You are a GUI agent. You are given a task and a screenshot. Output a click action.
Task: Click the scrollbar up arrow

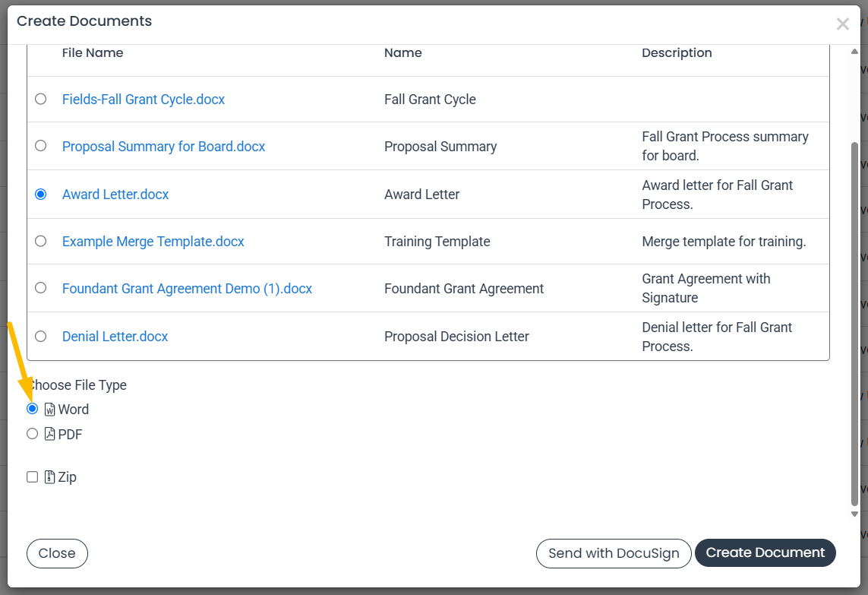click(854, 51)
